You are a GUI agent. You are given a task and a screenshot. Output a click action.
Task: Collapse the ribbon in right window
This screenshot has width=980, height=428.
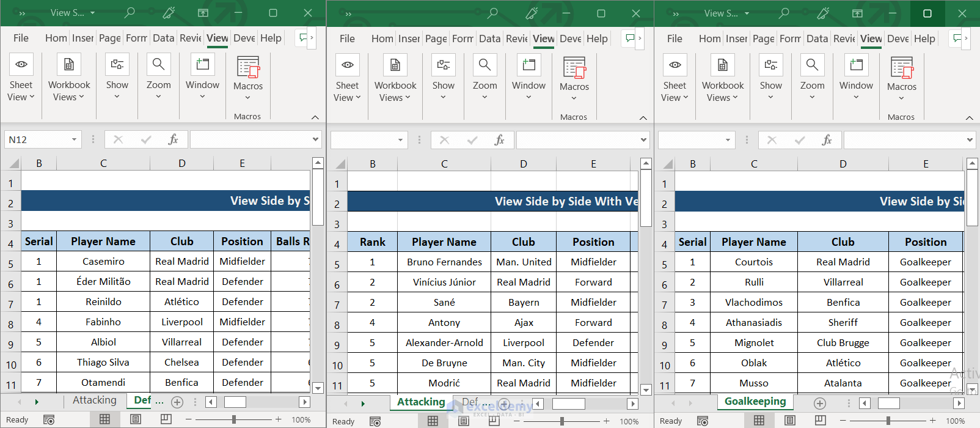tap(970, 117)
